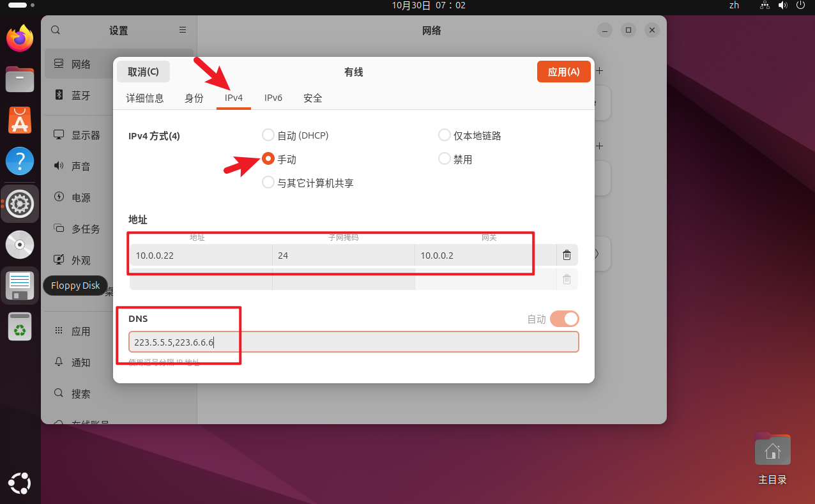Image resolution: width=815 pixels, height=504 pixels.
Task: Select the 禁用 radio option
Action: [445, 159]
